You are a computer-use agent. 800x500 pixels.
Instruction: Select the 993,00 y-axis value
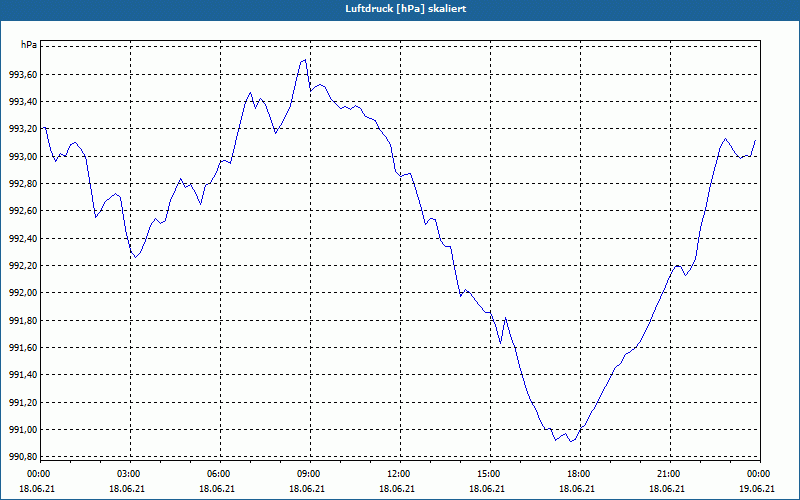click(x=22, y=157)
